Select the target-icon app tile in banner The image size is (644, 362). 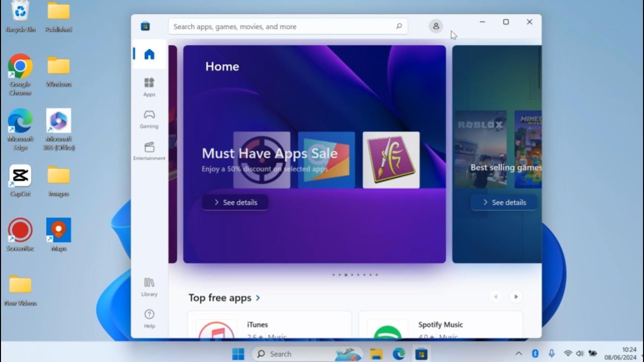[x=262, y=160]
